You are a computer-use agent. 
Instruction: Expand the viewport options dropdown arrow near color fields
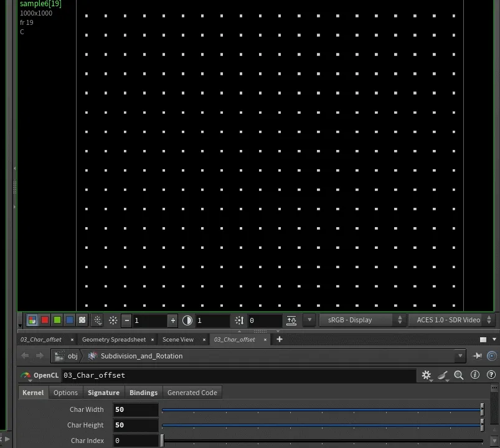click(309, 320)
